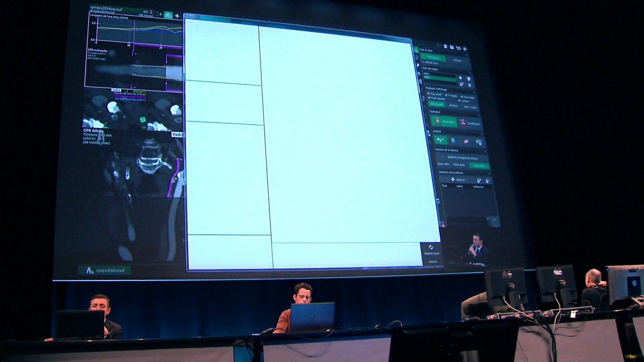Select the blue-green sphere analysis icon
The image size is (644, 362).
(x=454, y=140)
